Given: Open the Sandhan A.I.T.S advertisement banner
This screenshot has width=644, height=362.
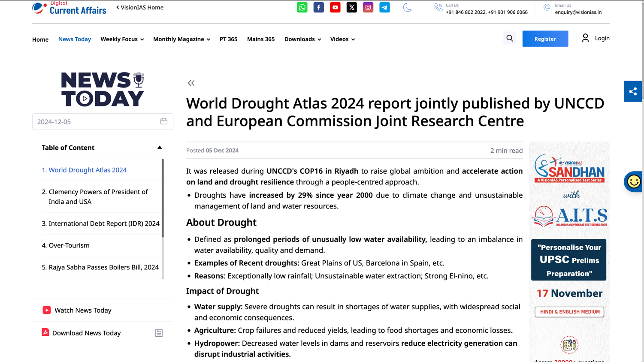Looking at the screenshot, I should pos(569,252).
